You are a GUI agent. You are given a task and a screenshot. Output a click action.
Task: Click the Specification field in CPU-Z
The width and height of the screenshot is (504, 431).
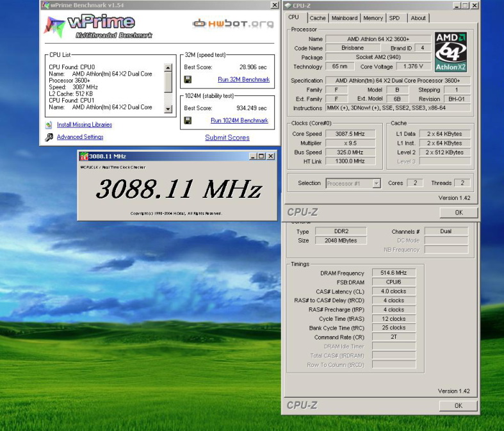398,81
